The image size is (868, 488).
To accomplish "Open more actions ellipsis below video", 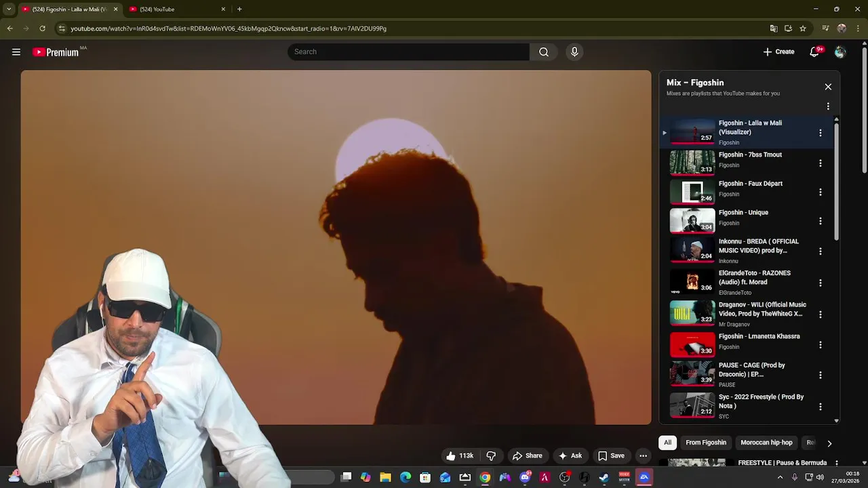I will 643,456.
